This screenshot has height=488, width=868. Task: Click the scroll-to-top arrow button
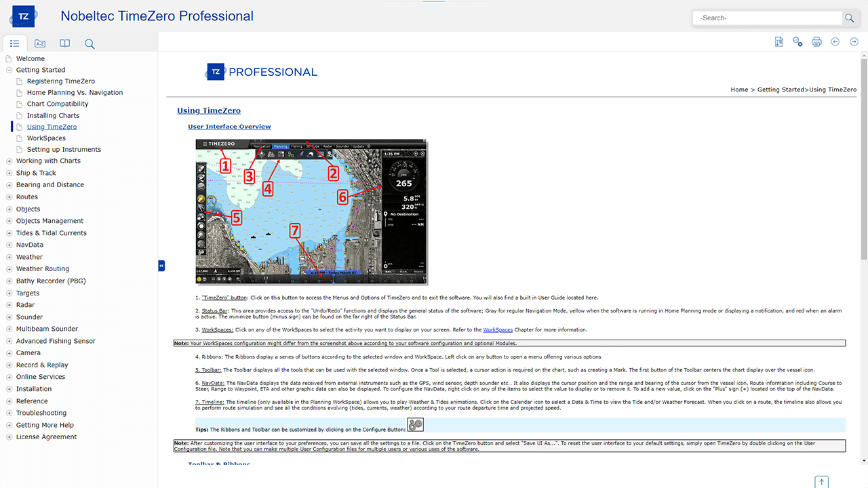(x=822, y=482)
